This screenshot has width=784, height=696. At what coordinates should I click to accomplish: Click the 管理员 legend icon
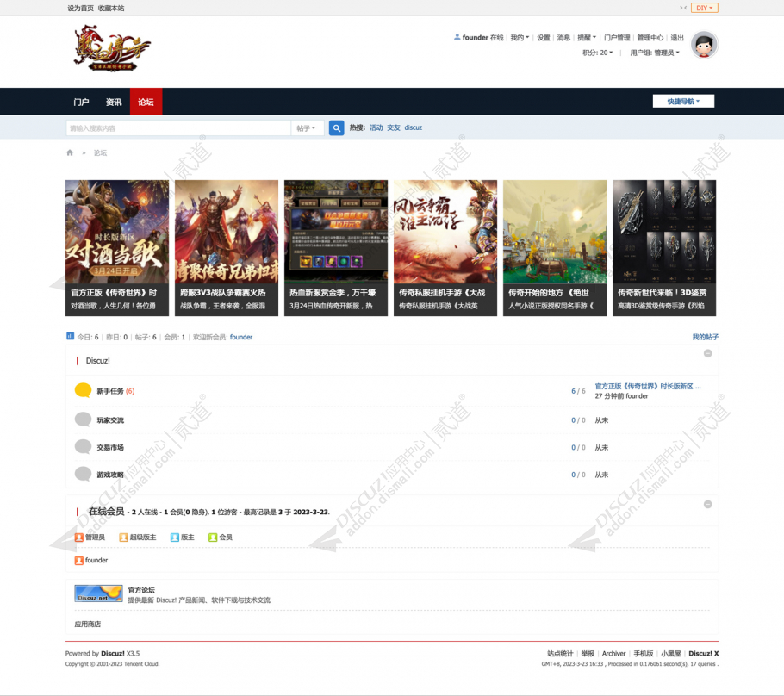78,537
